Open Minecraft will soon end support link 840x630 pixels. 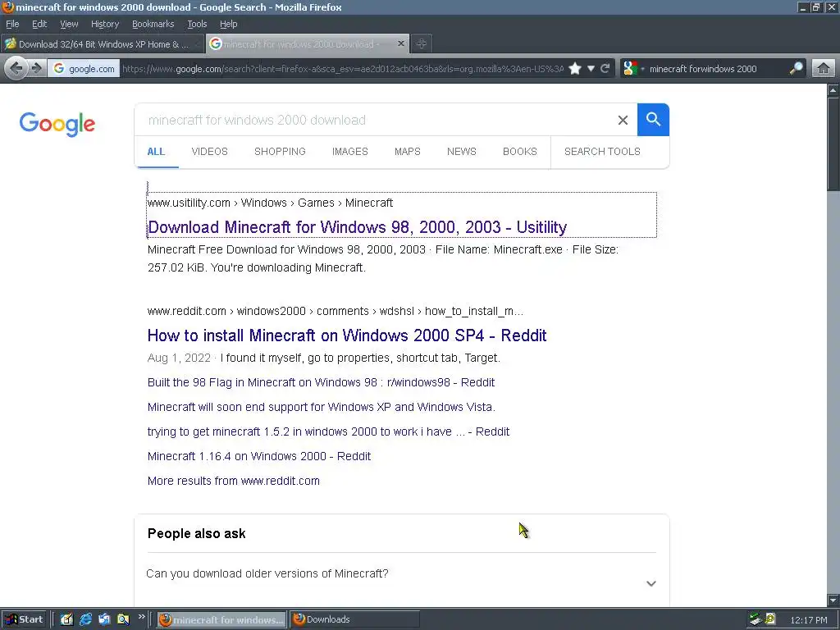[x=321, y=407]
